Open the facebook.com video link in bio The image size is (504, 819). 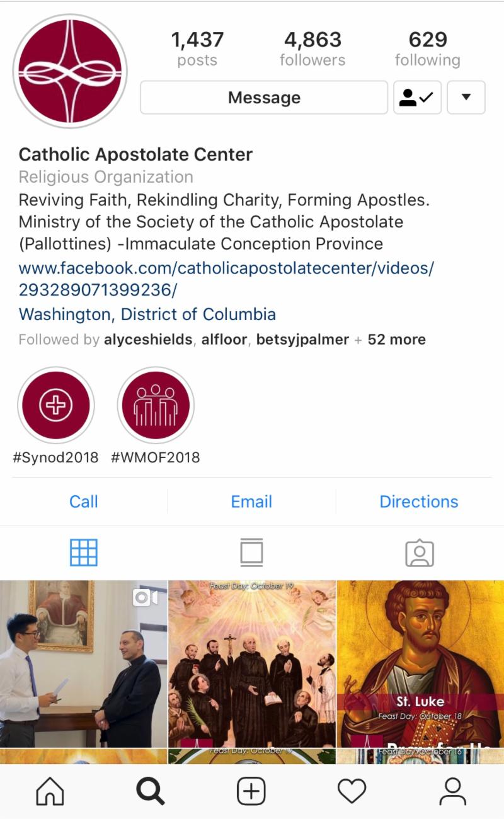[x=226, y=279]
